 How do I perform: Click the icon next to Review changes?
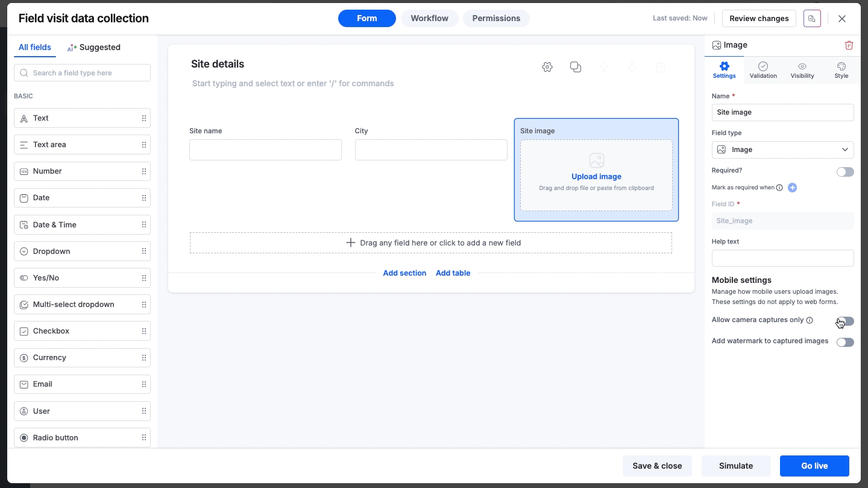(812, 19)
